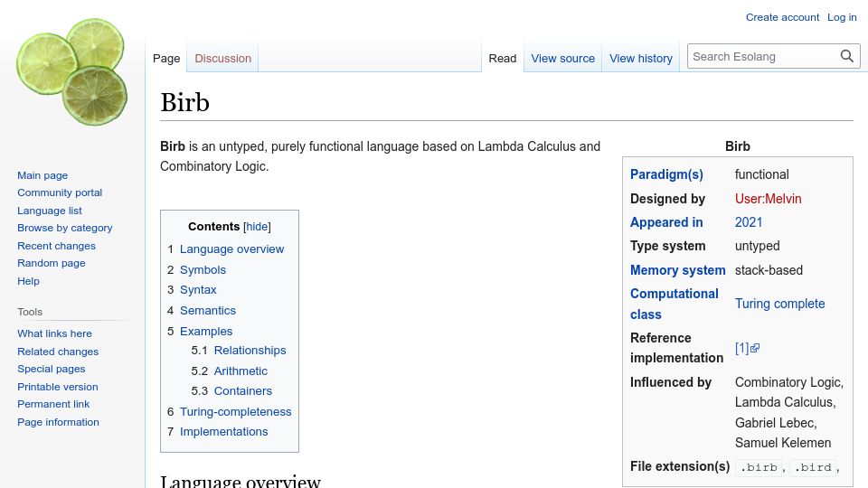868x488 pixels.
Task: Jump to Syntax section
Action: tap(198, 289)
